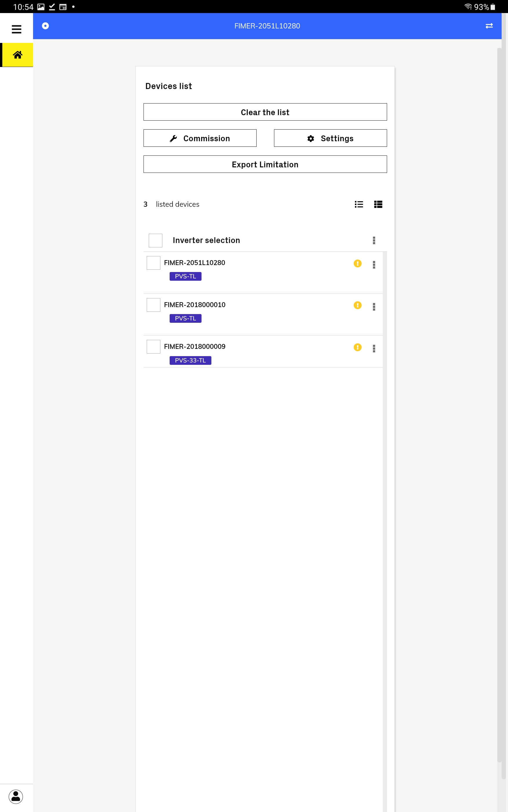This screenshot has width=508, height=812.
Task: Switch to detailed list view icon
Action: 378,204
